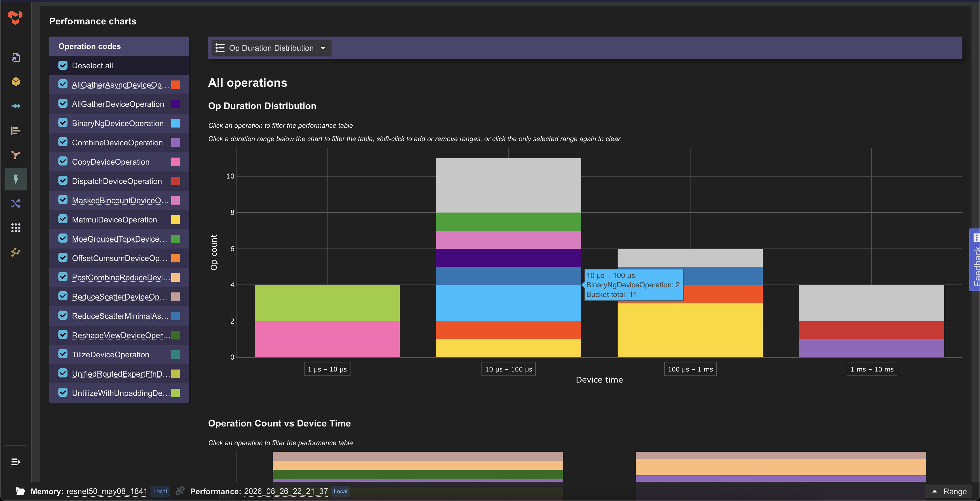Click the Feedback tab icon

[x=976, y=237]
